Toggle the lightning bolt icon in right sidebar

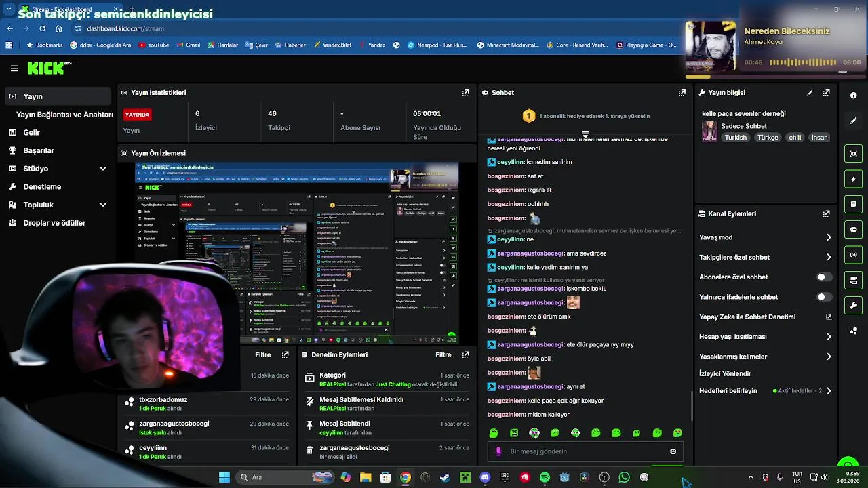pos(853,179)
